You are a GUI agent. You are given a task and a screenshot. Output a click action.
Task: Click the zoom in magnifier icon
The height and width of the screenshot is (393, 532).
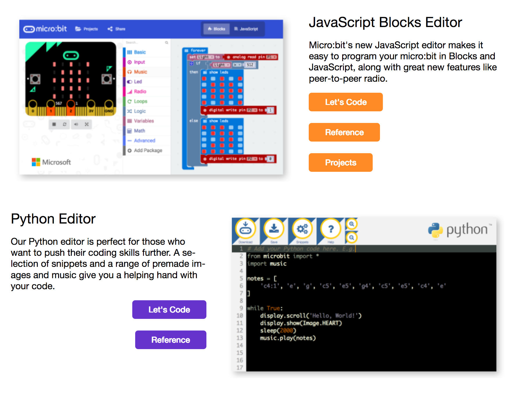[351, 224]
